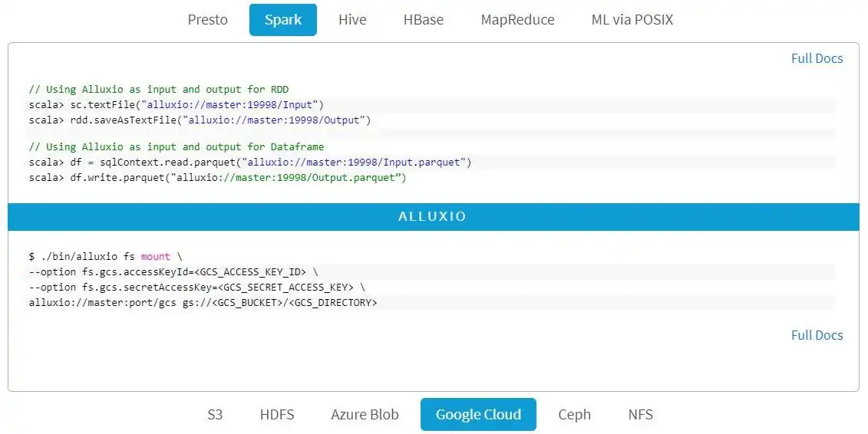
Task: Click the sc.textFile code line
Action: pyautogui.click(x=176, y=105)
